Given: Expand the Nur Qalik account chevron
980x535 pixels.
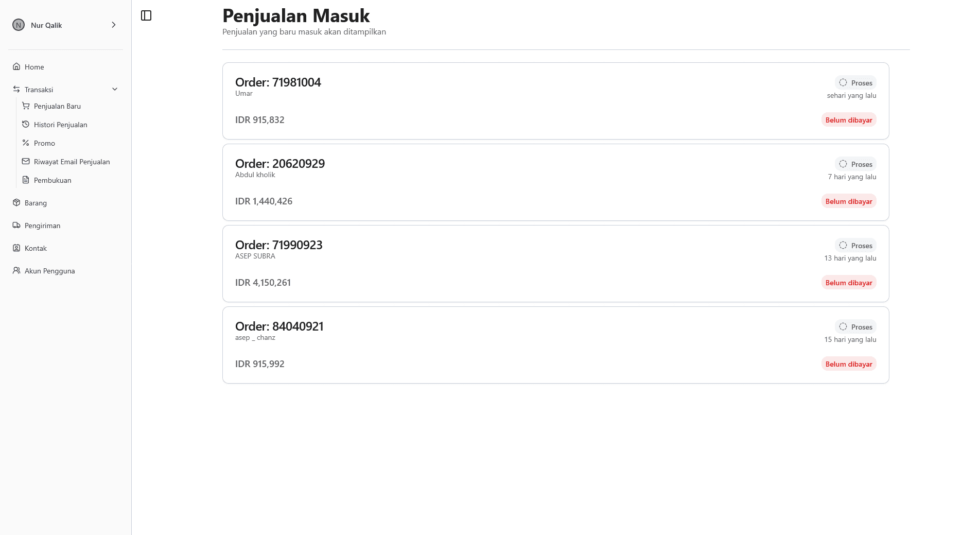Looking at the screenshot, I should [114, 25].
